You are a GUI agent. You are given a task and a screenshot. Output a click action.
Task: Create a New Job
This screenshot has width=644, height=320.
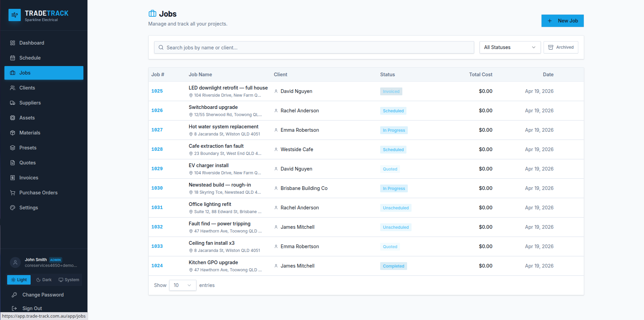point(562,21)
